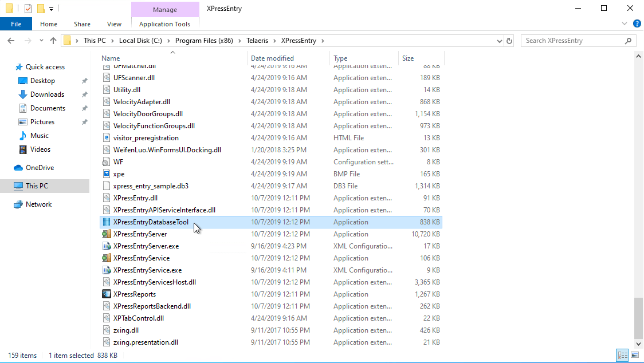Click the XPressEntryServer.exe config file icon
The width and height of the screenshot is (644, 363).
point(107,246)
